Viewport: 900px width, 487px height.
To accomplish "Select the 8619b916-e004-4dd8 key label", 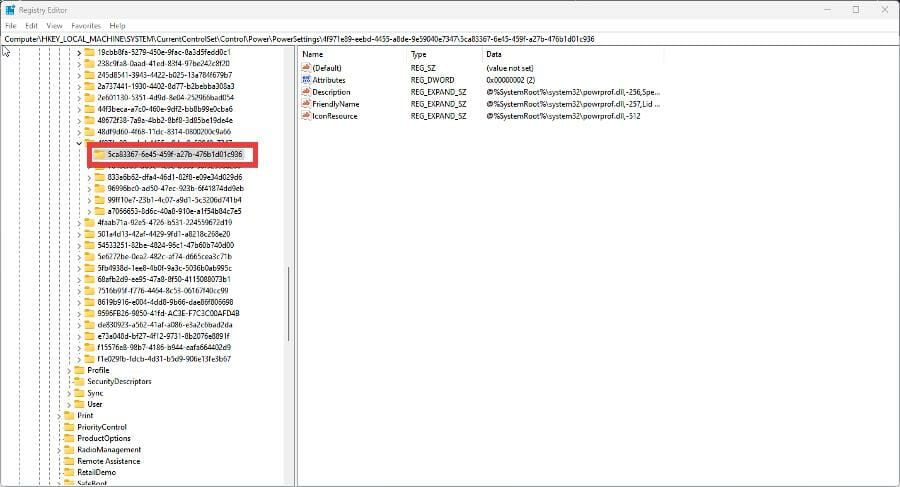I will point(165,302).
